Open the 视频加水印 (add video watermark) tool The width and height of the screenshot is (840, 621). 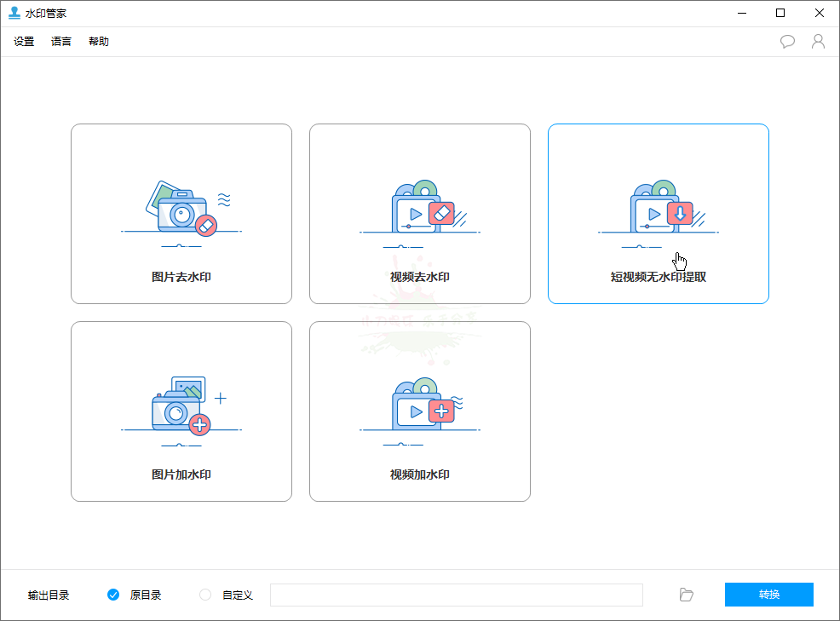coord(419,411)
